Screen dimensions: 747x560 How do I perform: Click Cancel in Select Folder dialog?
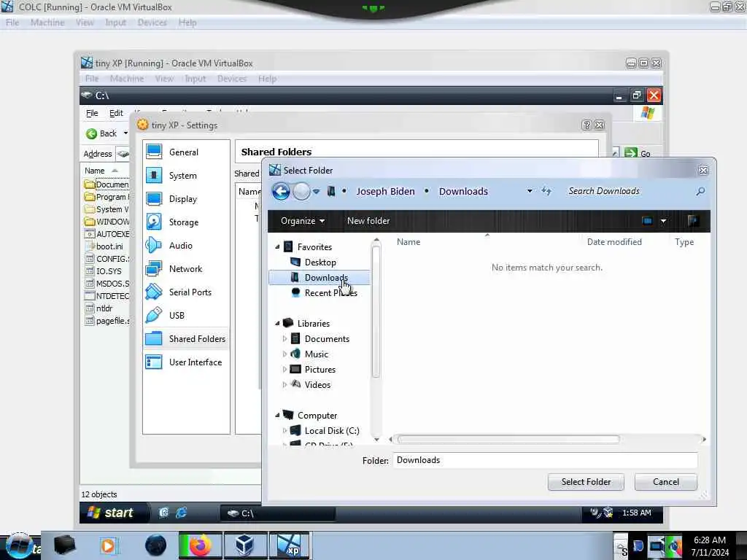click(x=665, y=482)
